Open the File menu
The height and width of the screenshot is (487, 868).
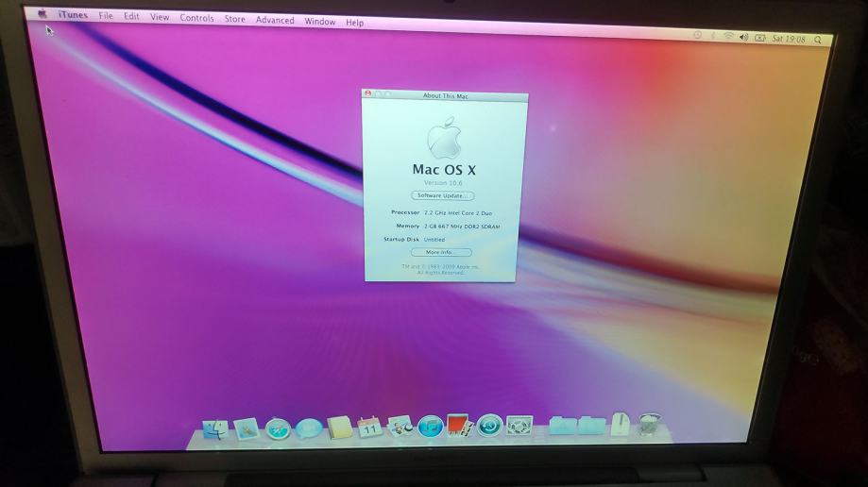tap(106, 15)
